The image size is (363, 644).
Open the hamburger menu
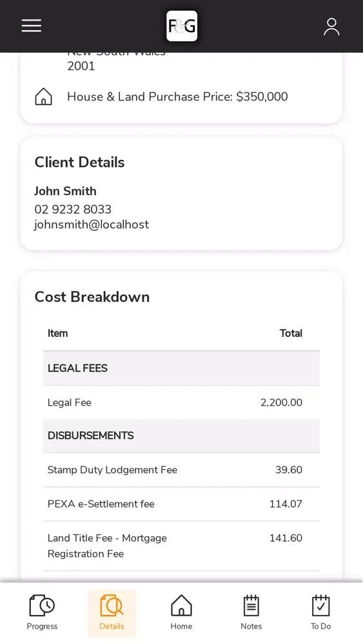pos(31,26)
